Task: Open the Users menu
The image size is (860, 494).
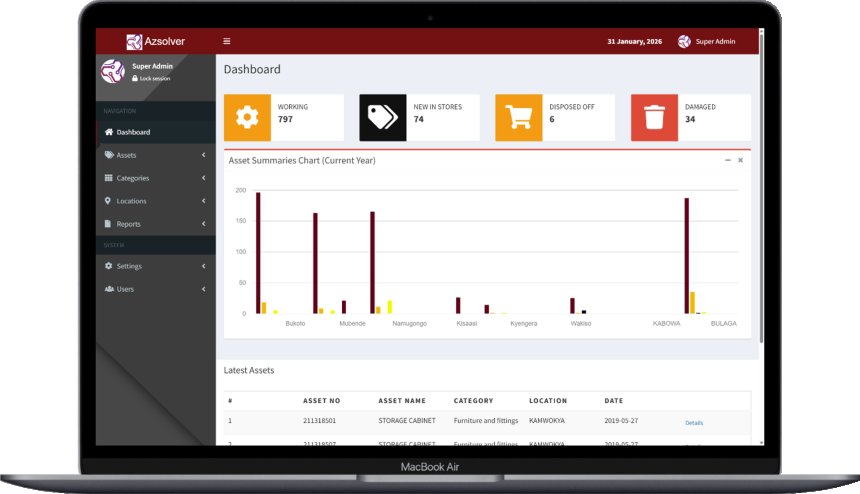Action: [156, 289]
